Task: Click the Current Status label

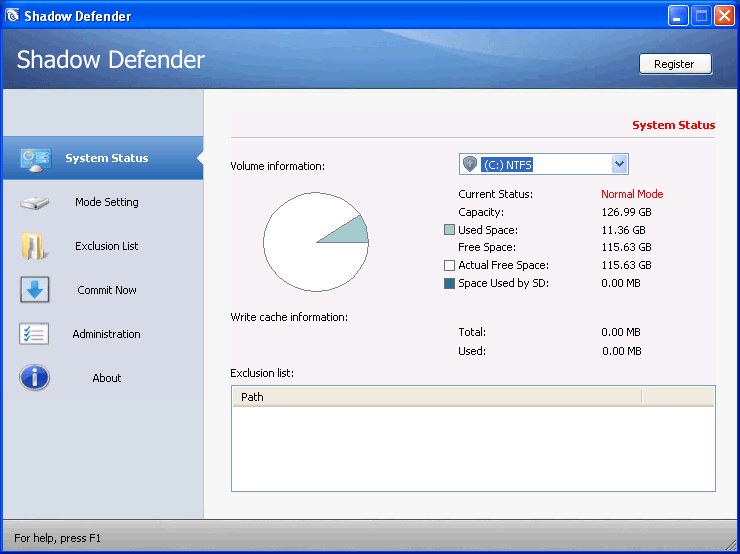Action: coord(495,194)
